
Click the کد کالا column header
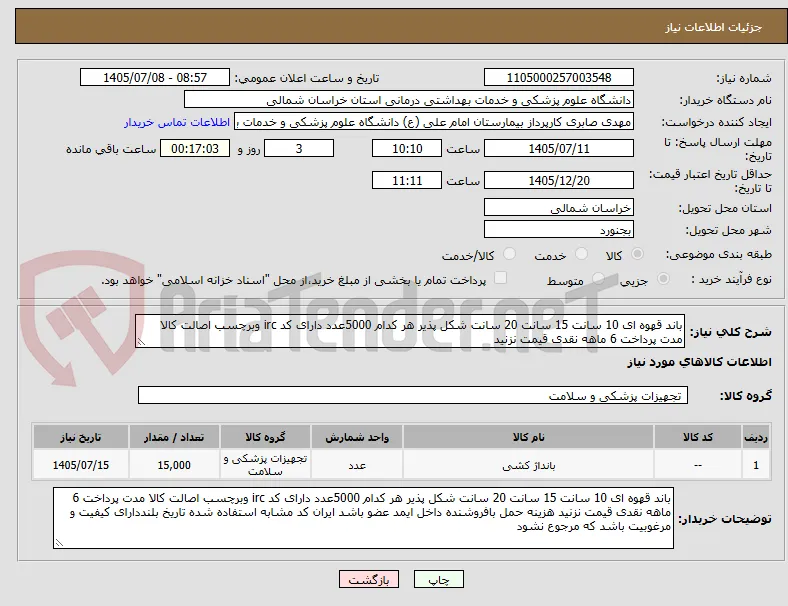[x=698, y=437]
